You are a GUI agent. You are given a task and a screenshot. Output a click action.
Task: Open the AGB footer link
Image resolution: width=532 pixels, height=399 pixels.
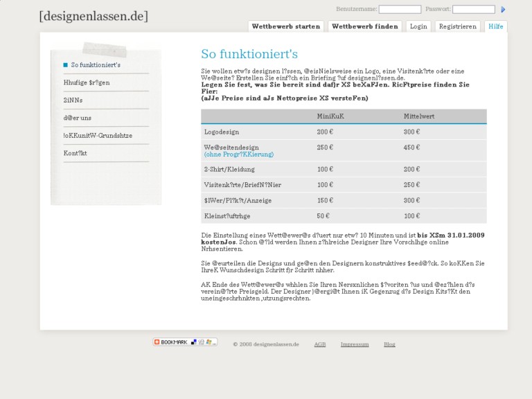(x=320, y=344)
